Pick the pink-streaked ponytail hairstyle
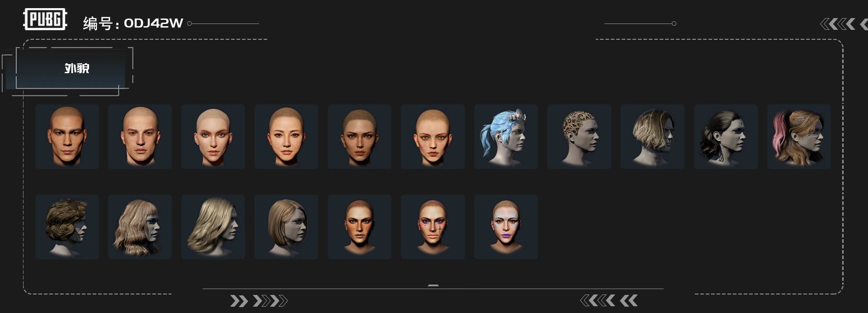The width and height of the screenshot is (868, 313). [x=799, y=136]
